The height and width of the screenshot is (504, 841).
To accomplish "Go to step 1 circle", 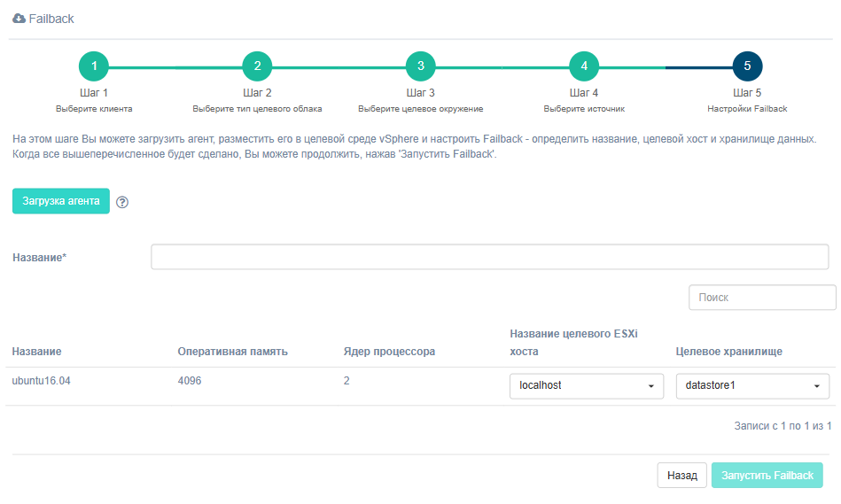I will [x=94, y=66].
